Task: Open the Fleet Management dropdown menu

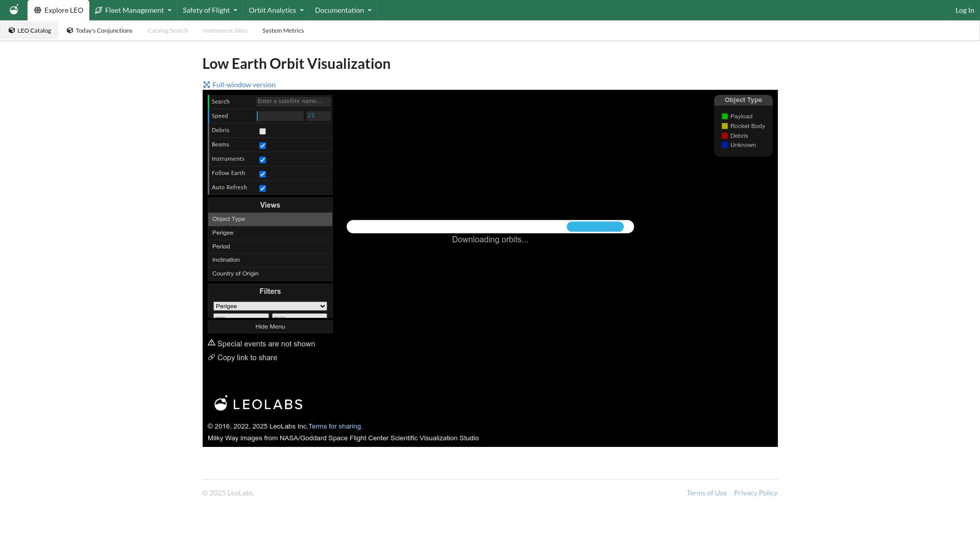Action: point(133,10)
